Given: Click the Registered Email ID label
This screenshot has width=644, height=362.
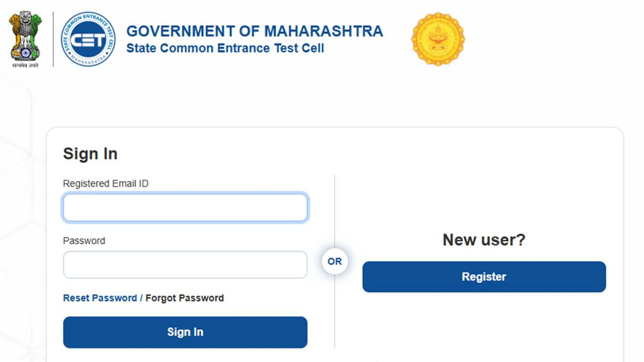Looking at the screenshot, I should [106, 183].
